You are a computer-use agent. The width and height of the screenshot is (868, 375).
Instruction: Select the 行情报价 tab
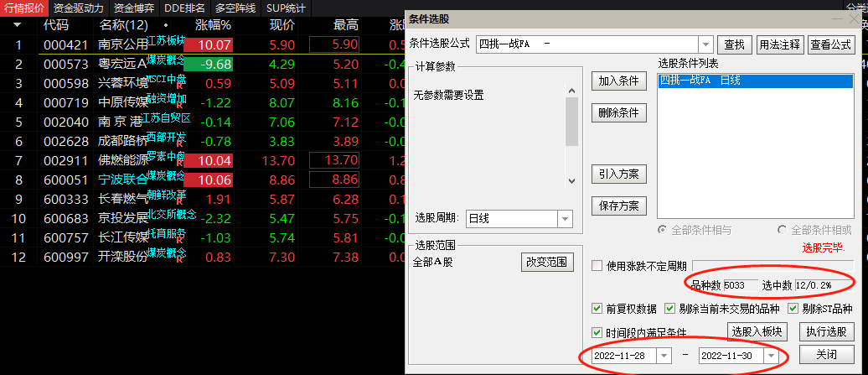[x=23, y=8]
